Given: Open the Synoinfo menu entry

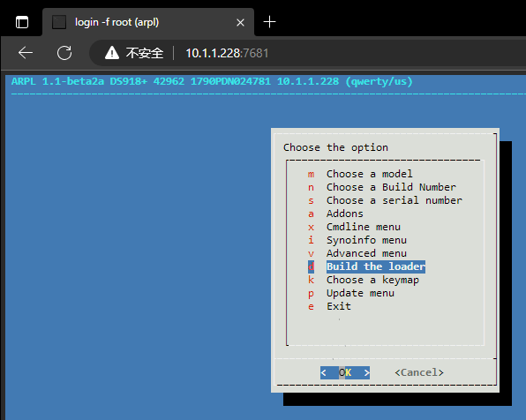Looking at the screenshot, I should point(366,240).
